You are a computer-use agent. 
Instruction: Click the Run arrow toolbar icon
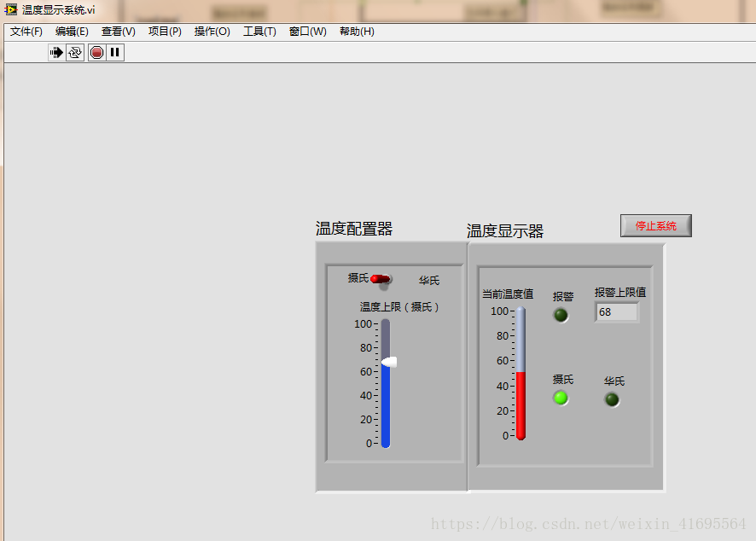(56, 53)
